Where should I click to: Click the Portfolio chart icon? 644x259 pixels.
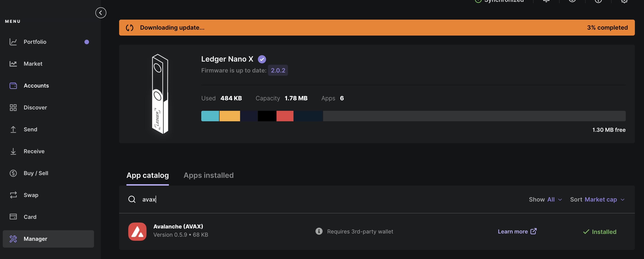pos(13,42)
